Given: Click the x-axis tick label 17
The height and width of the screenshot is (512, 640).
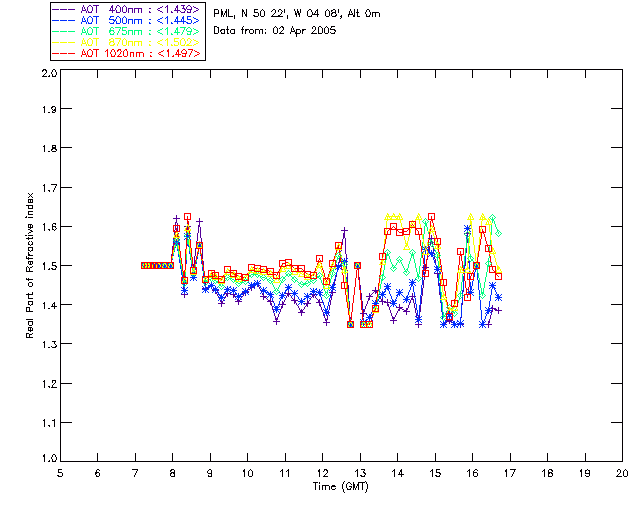Looking at the screenshot, I should (510, 473).
